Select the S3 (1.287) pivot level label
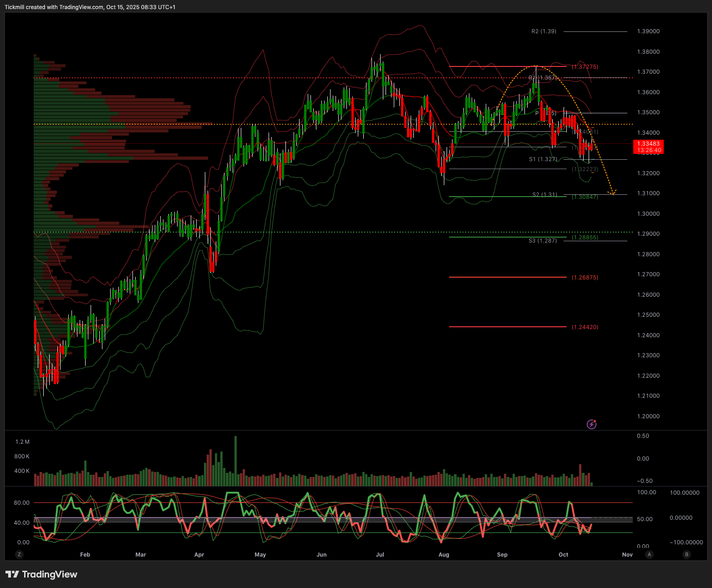This screenshot has height=588, width=712. (543, 241)
